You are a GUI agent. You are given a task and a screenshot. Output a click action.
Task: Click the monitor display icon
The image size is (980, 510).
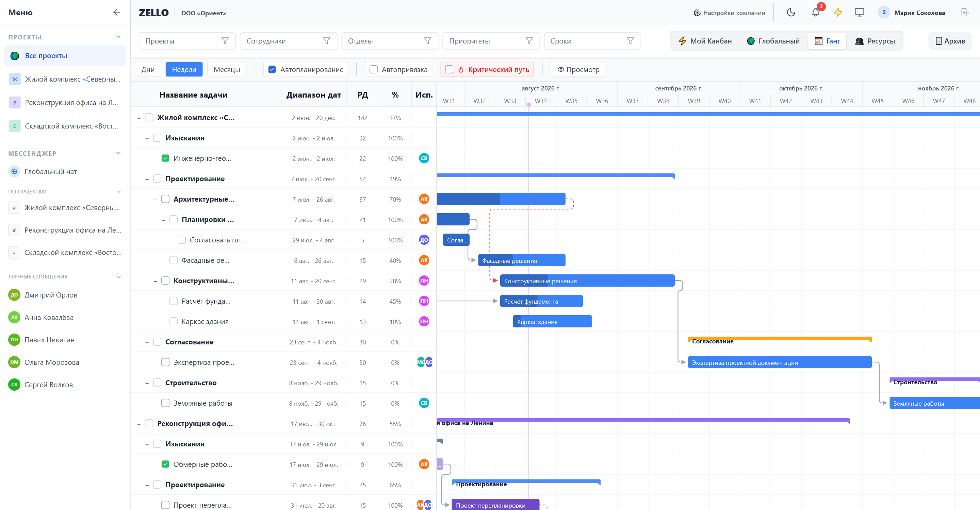(x=859, y=13)
